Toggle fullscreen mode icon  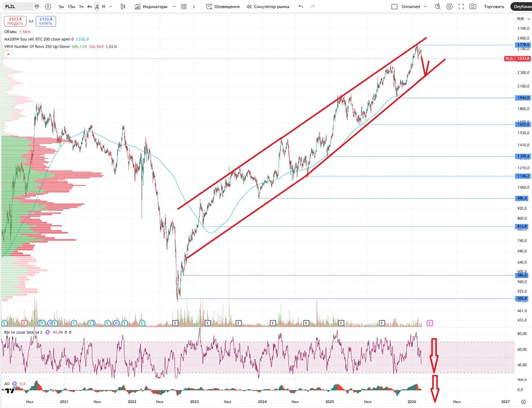[461, 6]
